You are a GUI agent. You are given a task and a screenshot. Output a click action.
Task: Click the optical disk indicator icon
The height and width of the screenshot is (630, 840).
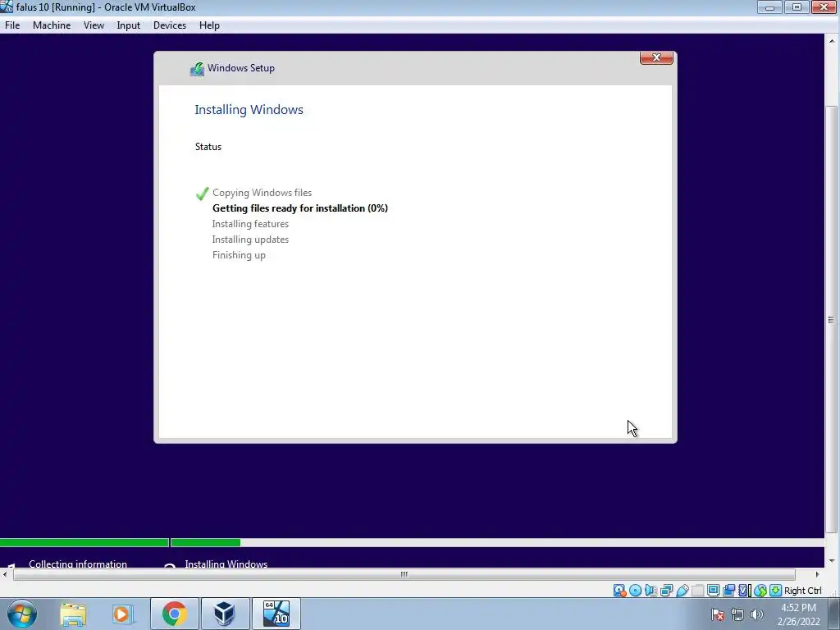pos(636,591)
